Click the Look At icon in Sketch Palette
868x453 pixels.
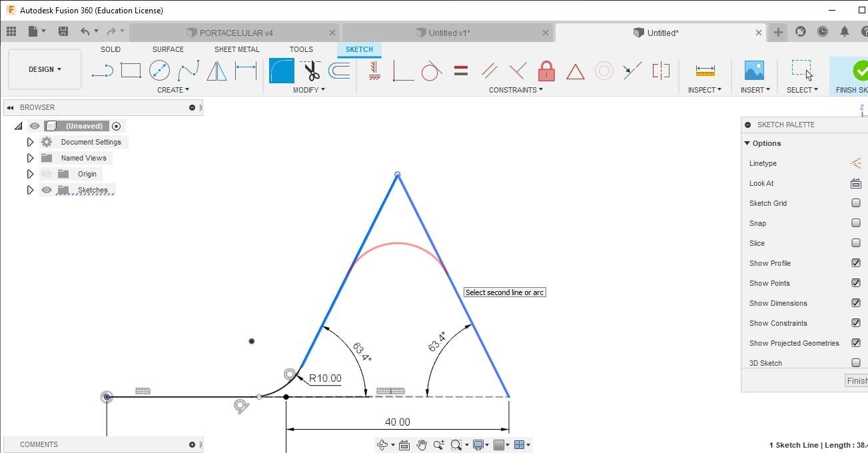(856, 183)
